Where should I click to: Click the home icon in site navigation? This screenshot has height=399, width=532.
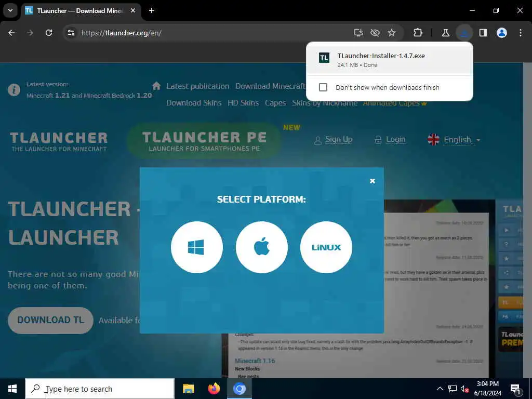coord(156,86)
